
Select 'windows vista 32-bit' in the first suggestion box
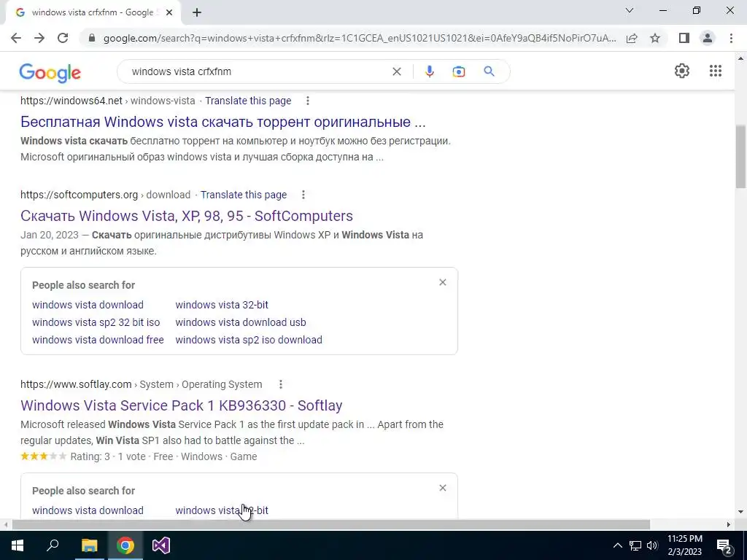pyautogui.click(x=222, y=305)
